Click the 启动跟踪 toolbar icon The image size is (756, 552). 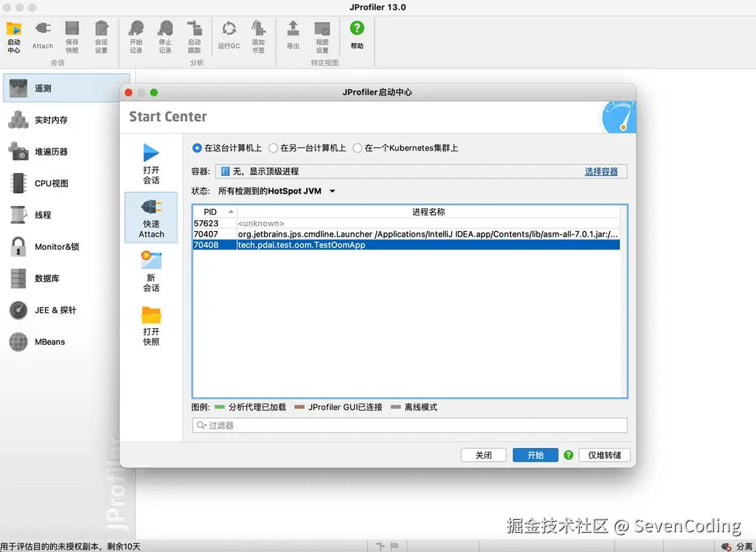click(x=194, y=37)
